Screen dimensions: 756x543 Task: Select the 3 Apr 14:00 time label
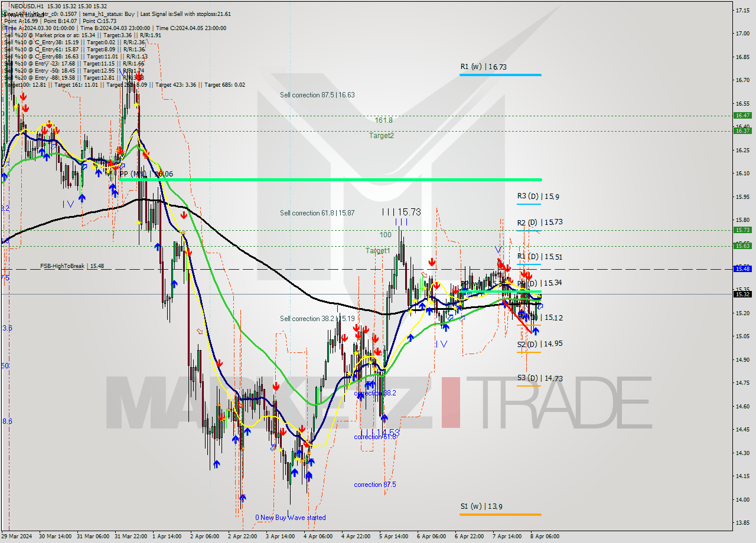click(x=281, y=537)
